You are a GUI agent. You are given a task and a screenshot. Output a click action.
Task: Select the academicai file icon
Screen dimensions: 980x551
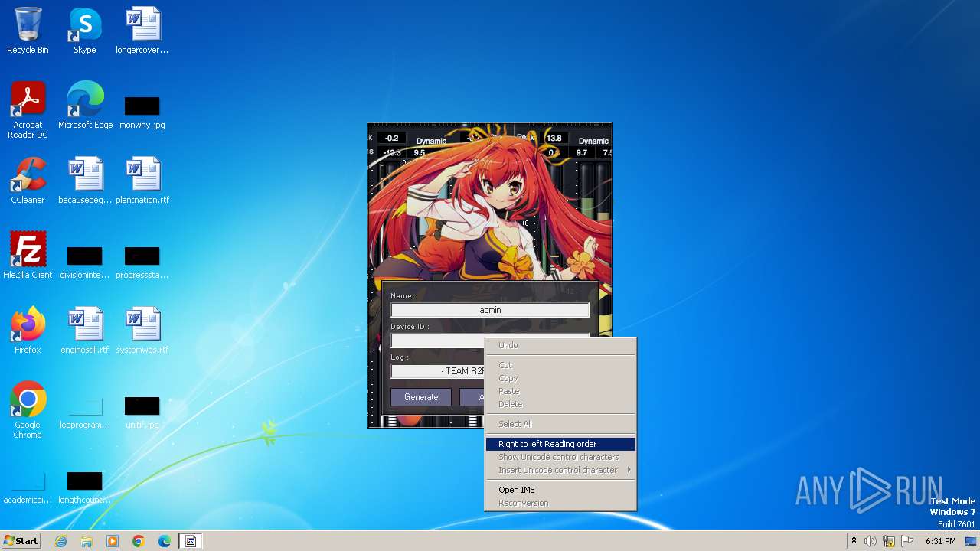coord(28,488)
